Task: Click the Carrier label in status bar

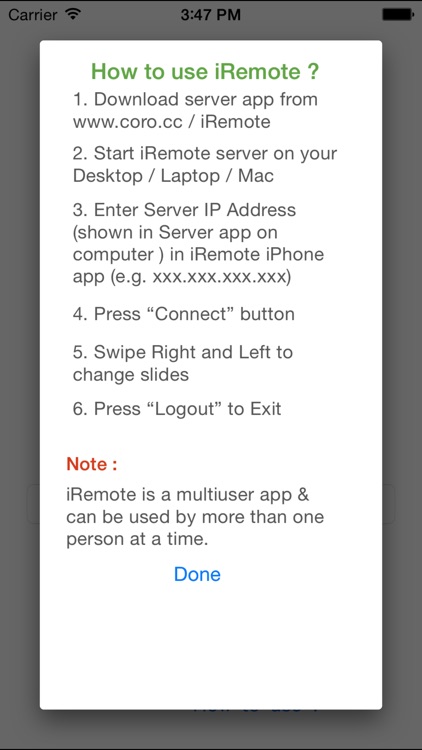Action: 34,15
